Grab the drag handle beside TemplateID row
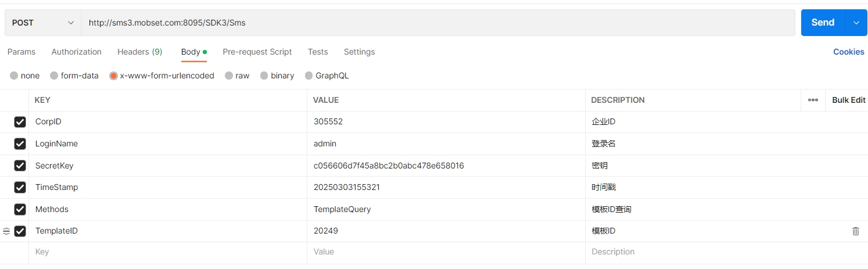The width and height of the screenshot is (868, 269). [x=6, y=231]
